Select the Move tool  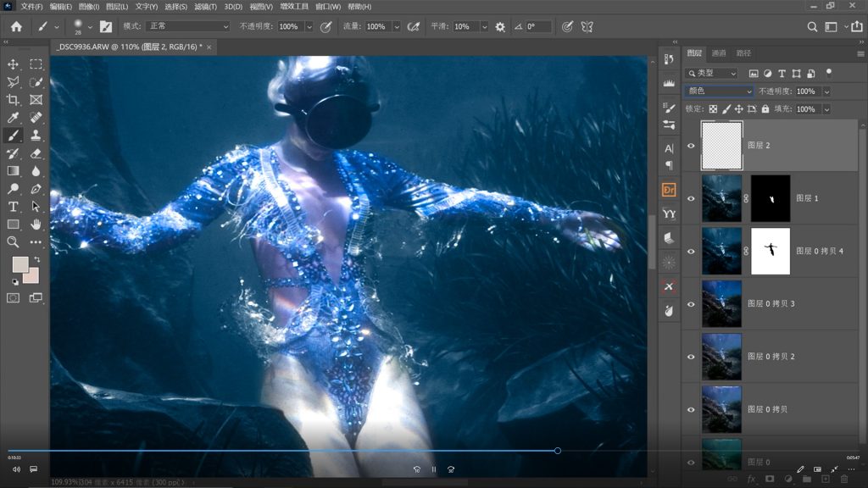(x=13, y=64)
